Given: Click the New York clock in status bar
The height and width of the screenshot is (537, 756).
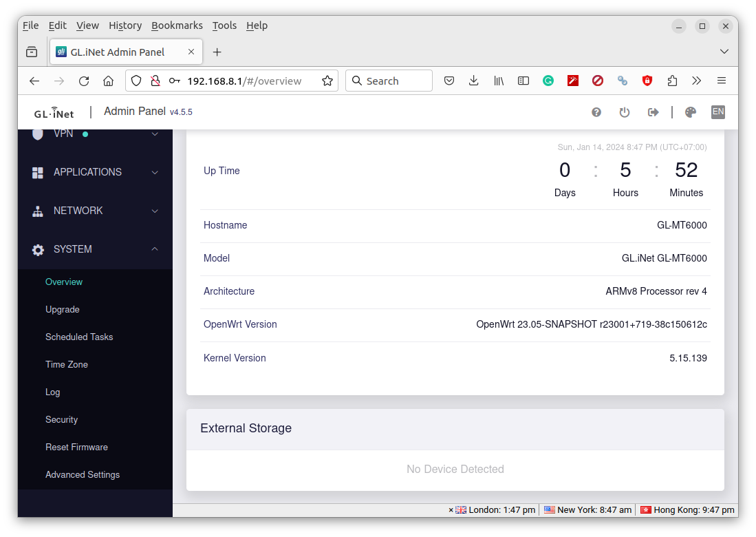Looking at the screenshot, I should point(587,510).
